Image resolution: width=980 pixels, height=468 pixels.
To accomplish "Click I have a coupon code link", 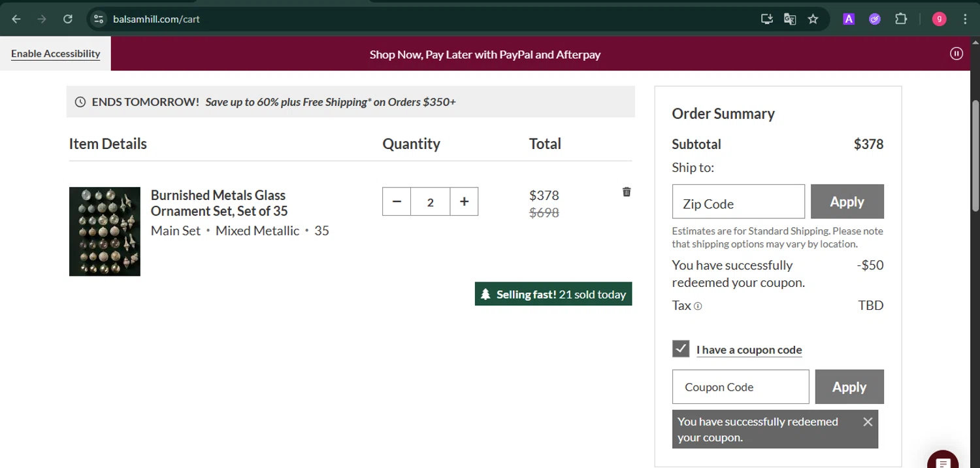I will pyautogui.click(x=749, y=350).
